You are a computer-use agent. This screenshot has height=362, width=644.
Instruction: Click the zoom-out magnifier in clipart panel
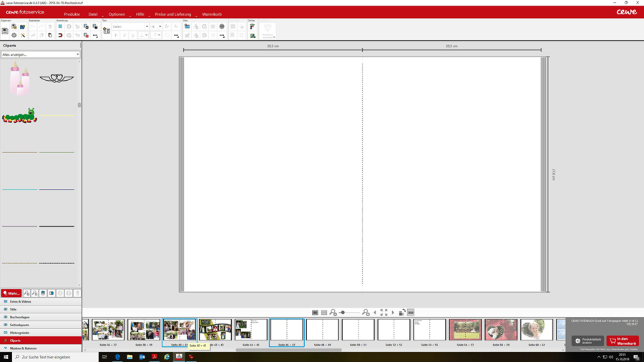coord(26,293)
